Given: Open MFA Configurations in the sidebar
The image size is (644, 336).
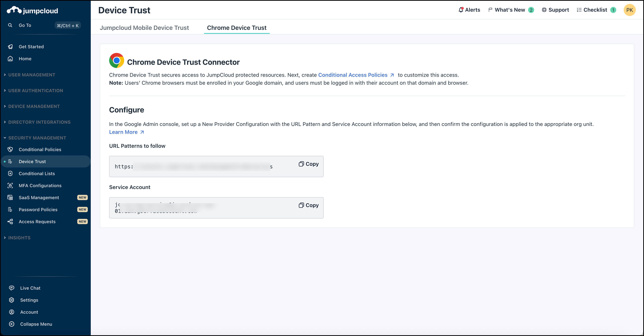Looking at the screenshot, I should click(x=46, y=185).
